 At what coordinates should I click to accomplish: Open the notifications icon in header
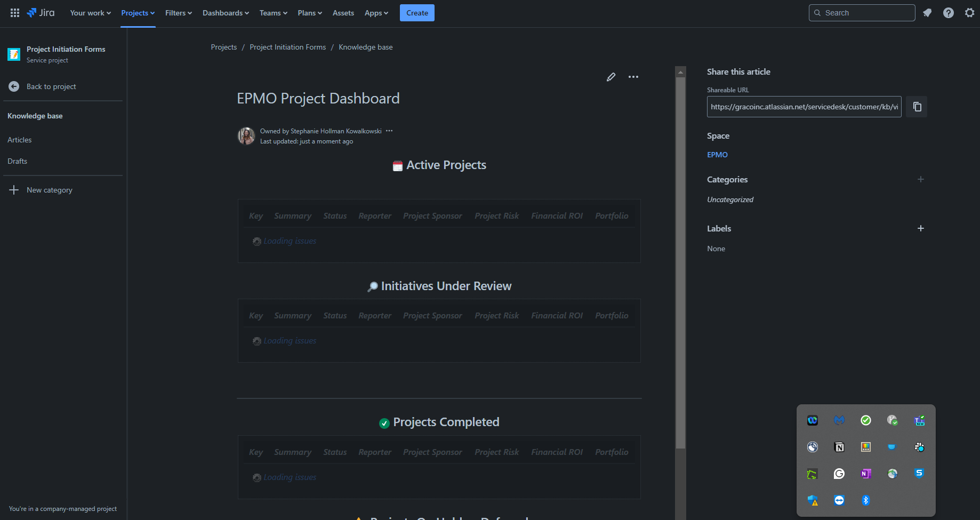point(927,13)
